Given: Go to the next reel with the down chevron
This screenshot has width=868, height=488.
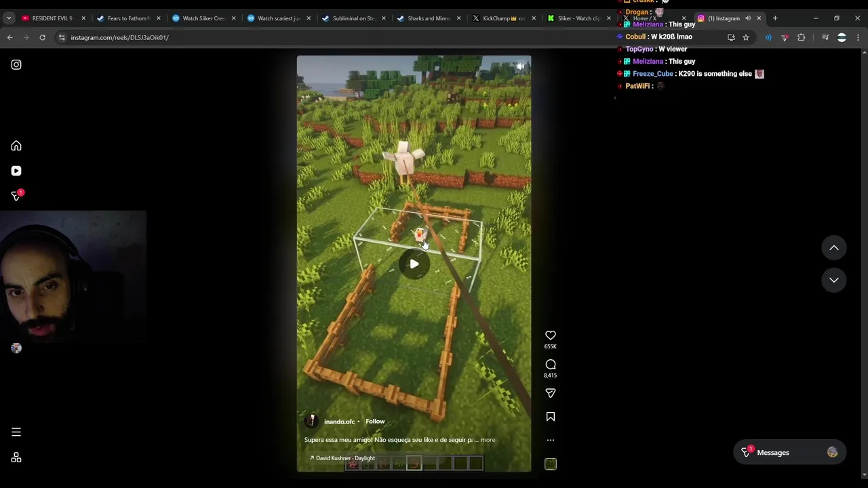Looking at the screenshot, I should pos(834,280).
